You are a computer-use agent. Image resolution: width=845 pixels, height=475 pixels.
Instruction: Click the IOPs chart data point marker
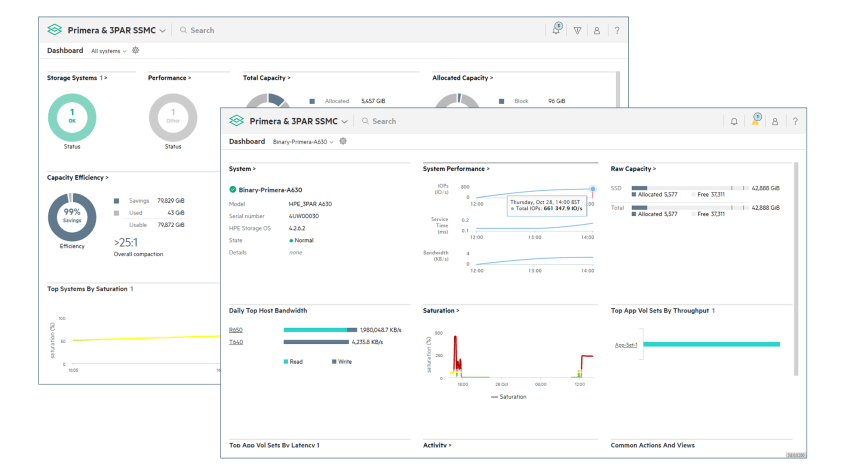click(593, 189)
